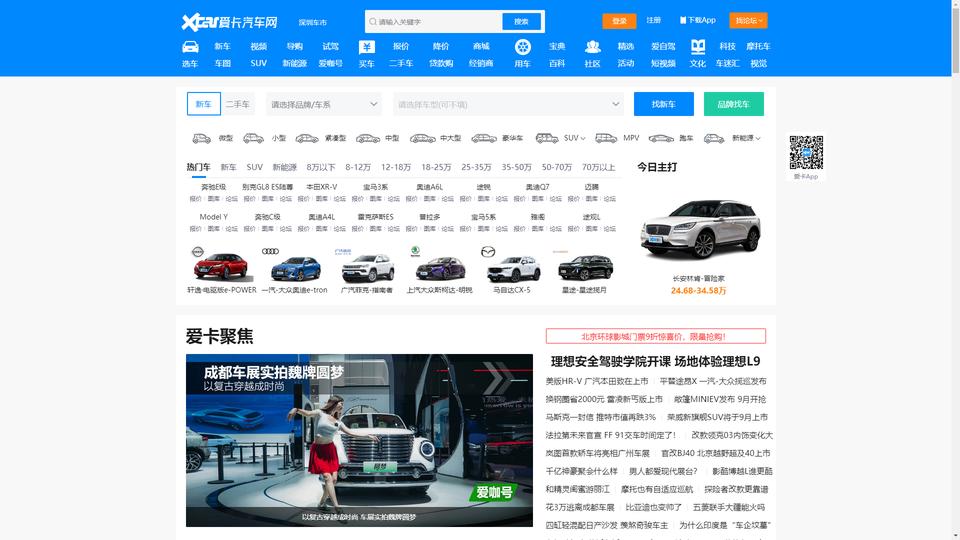
Task: Select the 豪华车 body type icon
Action: pos(484,138)
